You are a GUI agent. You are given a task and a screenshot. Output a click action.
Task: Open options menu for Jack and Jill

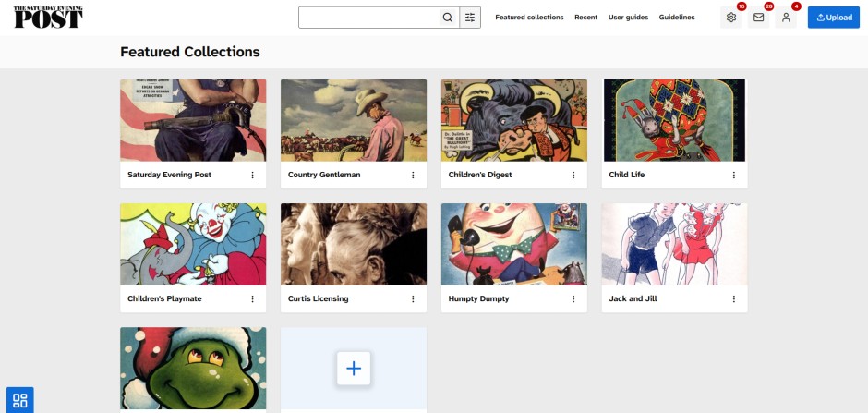point(734,299)
